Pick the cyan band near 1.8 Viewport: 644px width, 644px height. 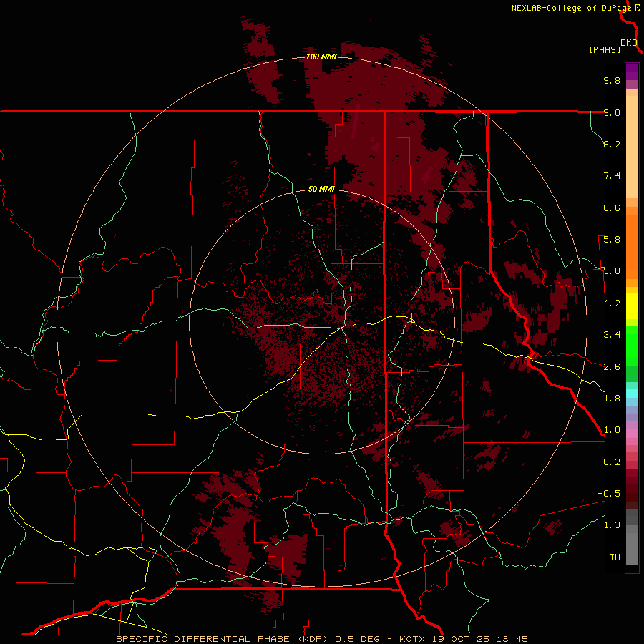point(632,394)
